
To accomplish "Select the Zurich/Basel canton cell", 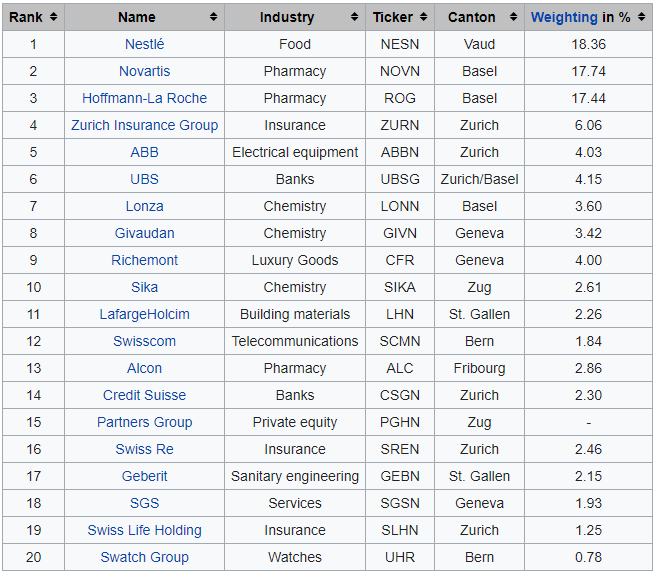I will tap(479, 179).
